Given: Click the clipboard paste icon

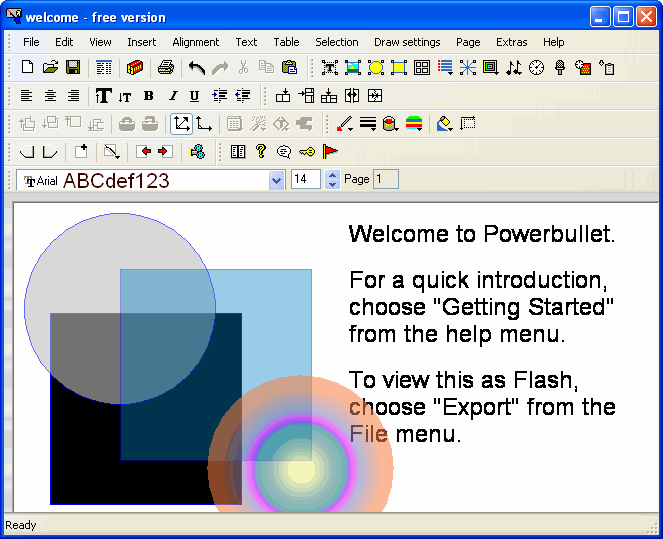Looking at the screenshot, I should pos(290,67).
